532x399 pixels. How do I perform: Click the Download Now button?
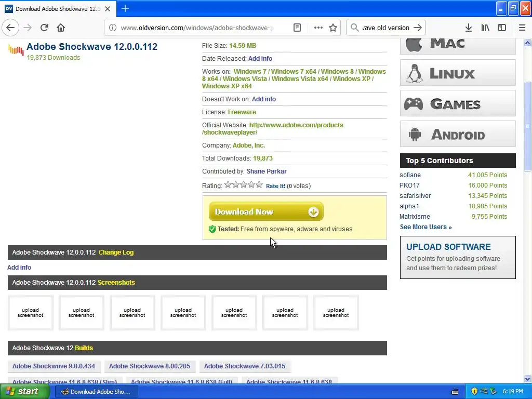[266, 212]
